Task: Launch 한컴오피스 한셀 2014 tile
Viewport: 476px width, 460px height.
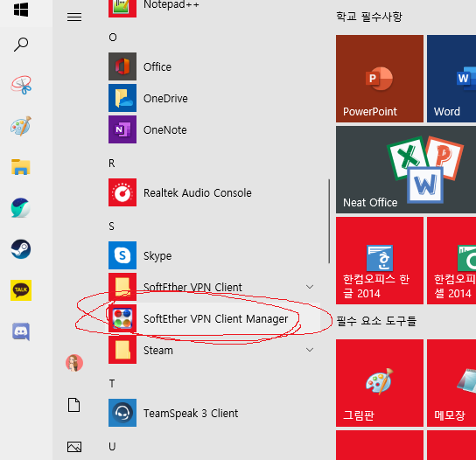Action: (451, 261)
